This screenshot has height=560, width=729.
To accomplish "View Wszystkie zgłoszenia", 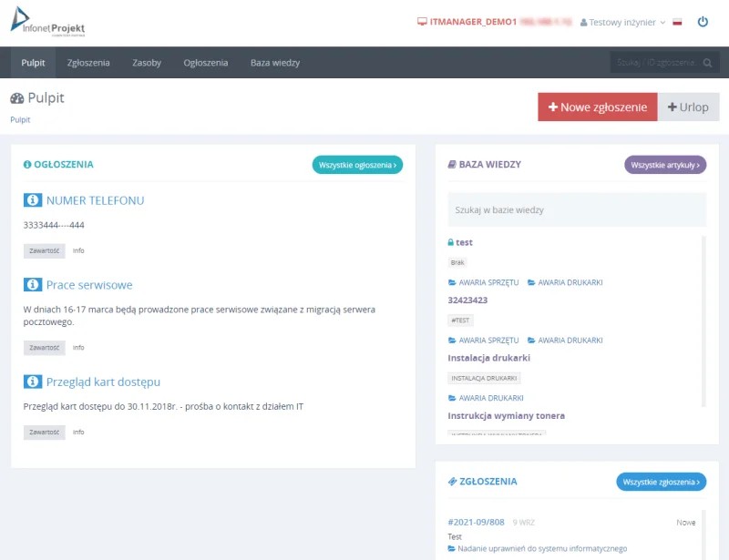I will [x=661, y=482].
